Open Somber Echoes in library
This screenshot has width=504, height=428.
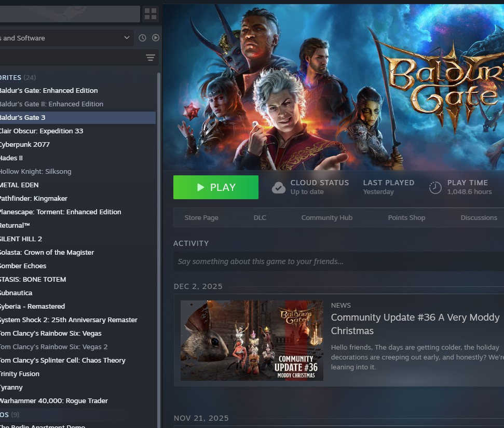[78, 266]
